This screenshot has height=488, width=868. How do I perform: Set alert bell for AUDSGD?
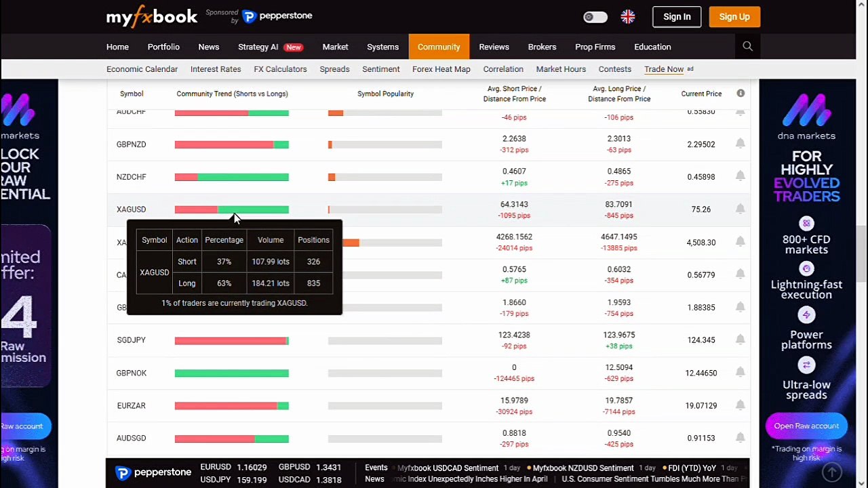point(741,438)
